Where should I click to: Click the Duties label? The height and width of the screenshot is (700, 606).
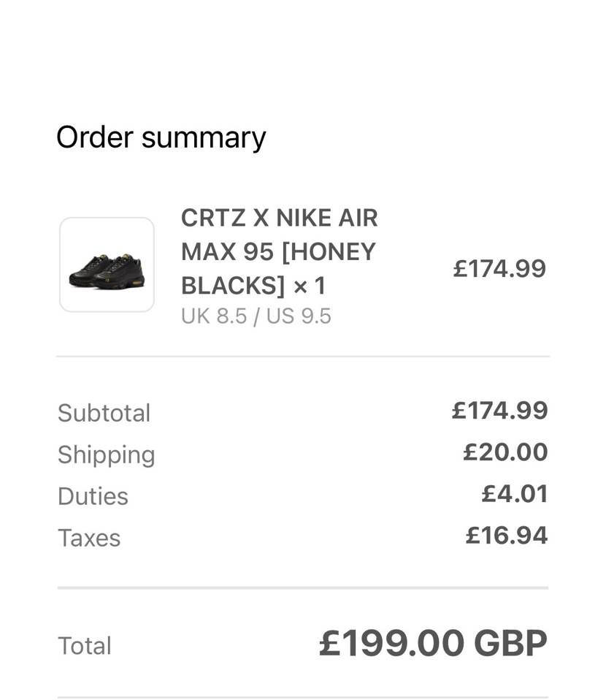pyautogui.click(x=93, y=496)
